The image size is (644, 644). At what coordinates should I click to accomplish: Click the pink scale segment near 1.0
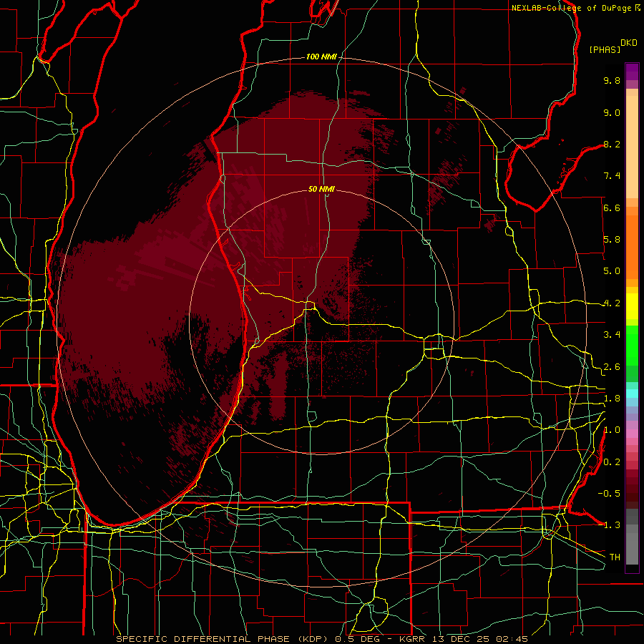click(x=632, y=434)
